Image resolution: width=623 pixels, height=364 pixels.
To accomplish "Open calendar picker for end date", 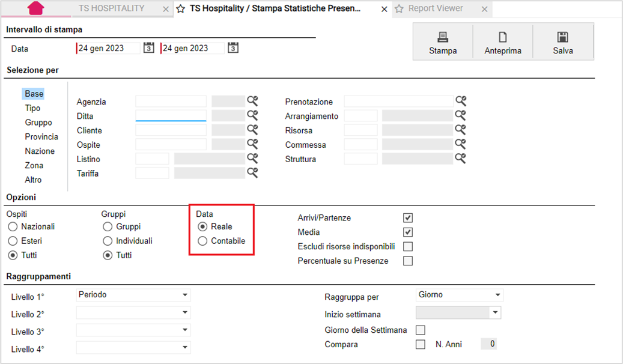I will [233, 48].
